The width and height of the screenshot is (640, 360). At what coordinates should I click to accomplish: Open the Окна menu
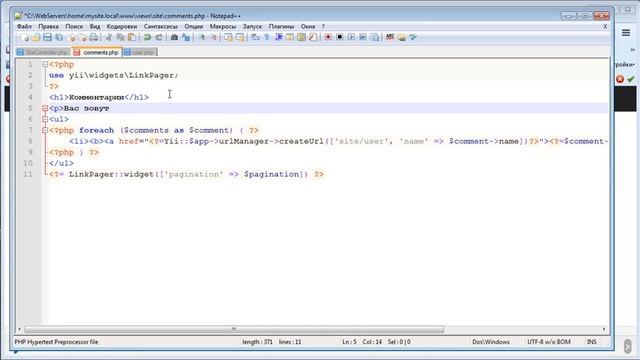(308, 27)
